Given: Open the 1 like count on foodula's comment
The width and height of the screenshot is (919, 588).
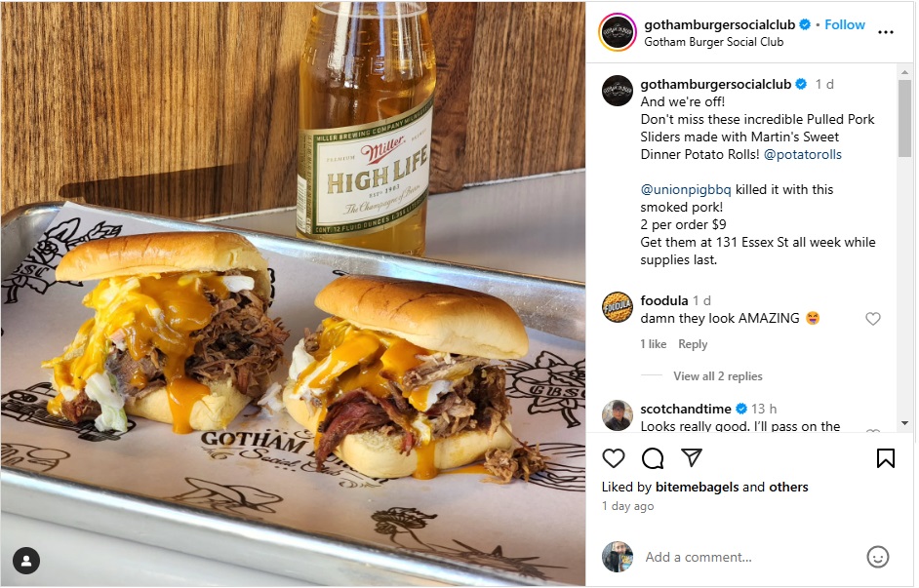Looking at the screenshot, I should [654, 344].
